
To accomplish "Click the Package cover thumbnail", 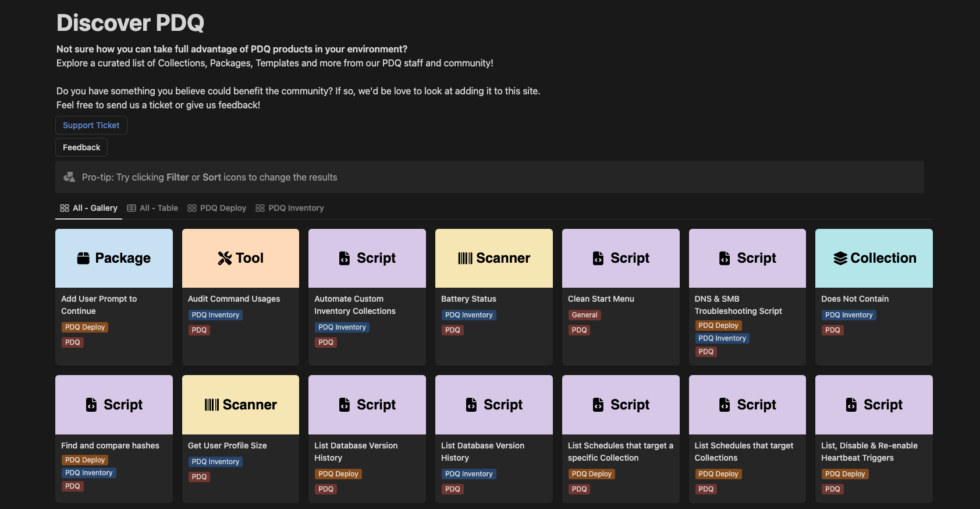I will [x=114, y=258].
